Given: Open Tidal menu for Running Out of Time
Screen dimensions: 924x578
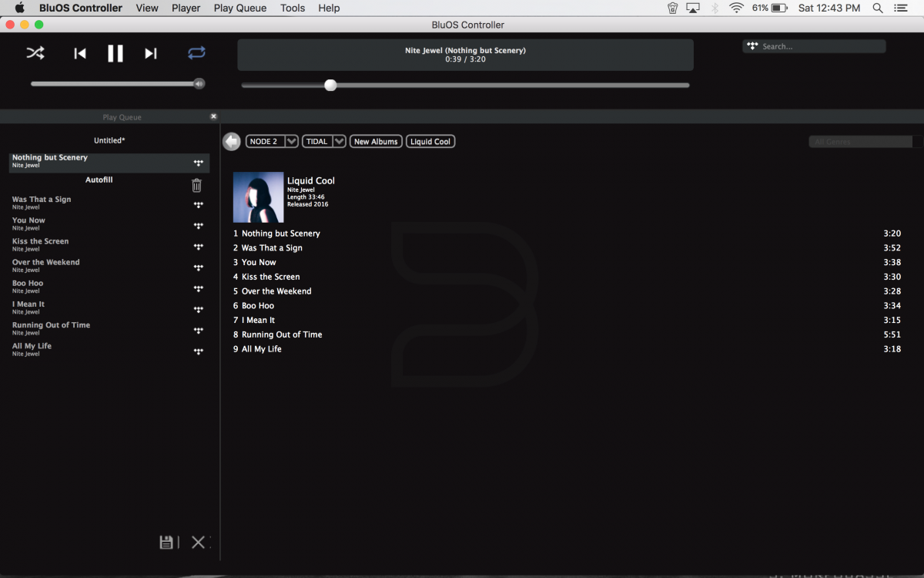Looking at the screenshot, I should pos(199,330).
